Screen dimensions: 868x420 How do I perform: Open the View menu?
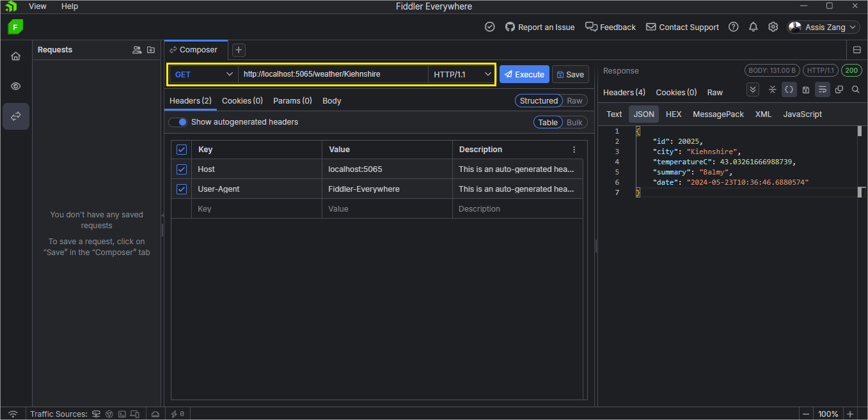click(x=38, y=6)
